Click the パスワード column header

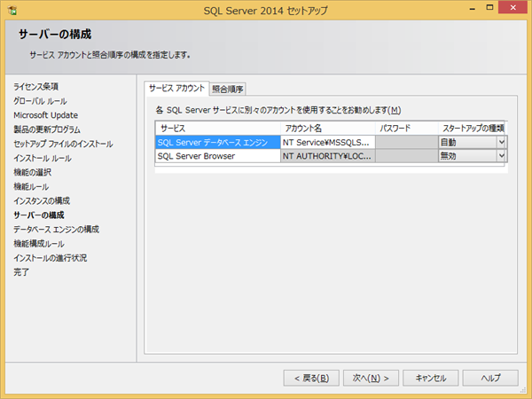407,129
